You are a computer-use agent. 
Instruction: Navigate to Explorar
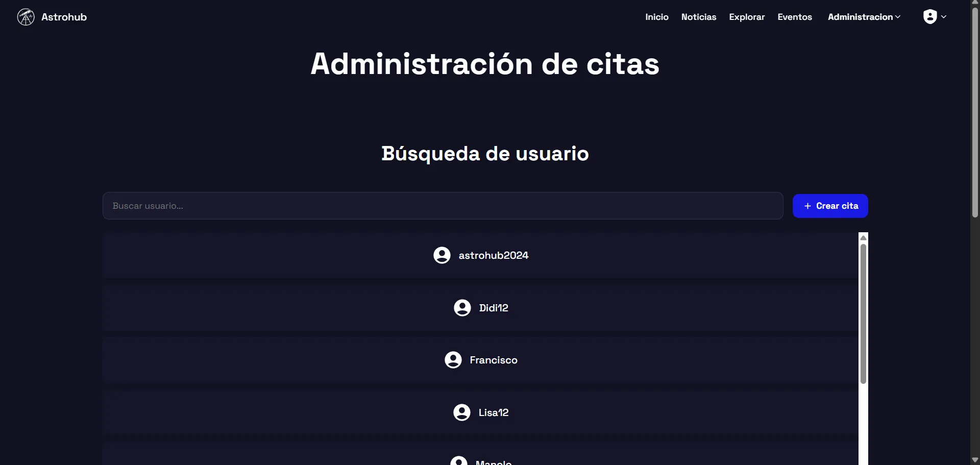pyautogui.click(x=747, y=17)
